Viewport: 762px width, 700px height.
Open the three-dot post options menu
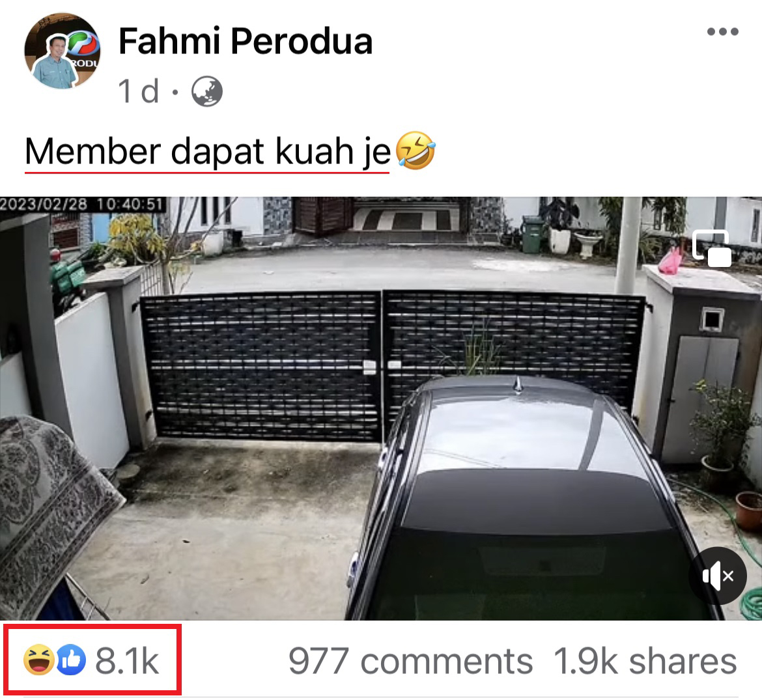723,31
